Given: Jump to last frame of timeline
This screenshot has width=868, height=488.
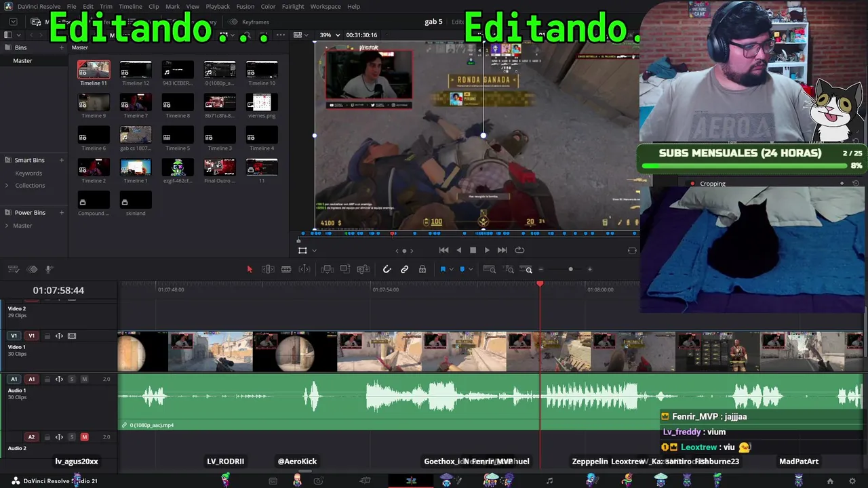Looking at the screenshot, I should (x=502, y=250).
